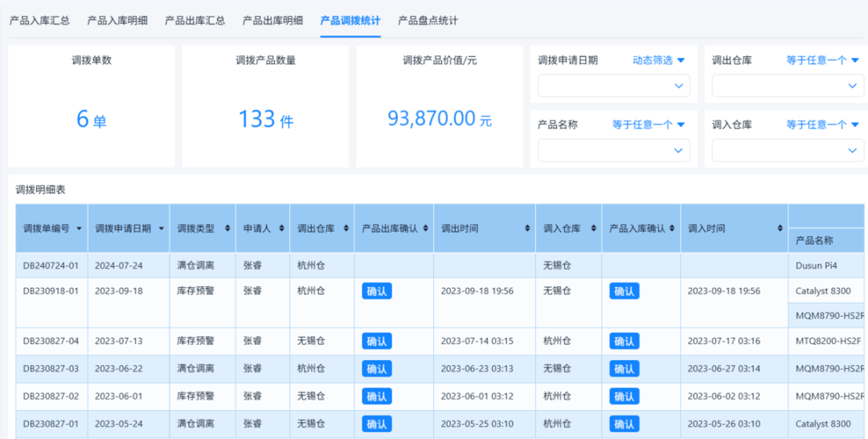
Task: Open the 产品入库明细 tab
Action: pyautogui.click(x=117, y=21)
